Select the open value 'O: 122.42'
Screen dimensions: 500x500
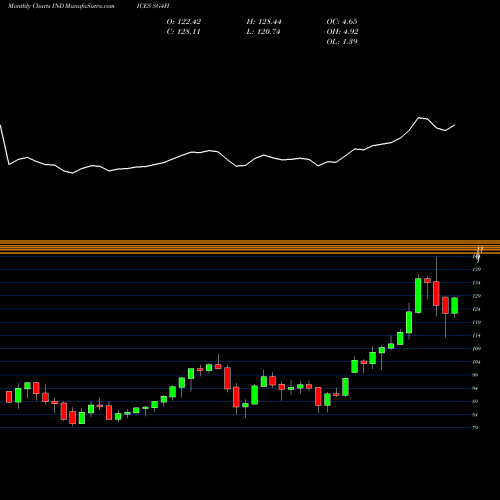click(184, 22)
